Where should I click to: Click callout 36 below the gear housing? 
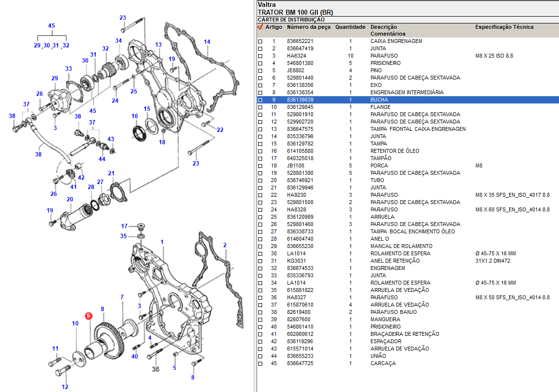pyautogui.click(x=156, y=369)
